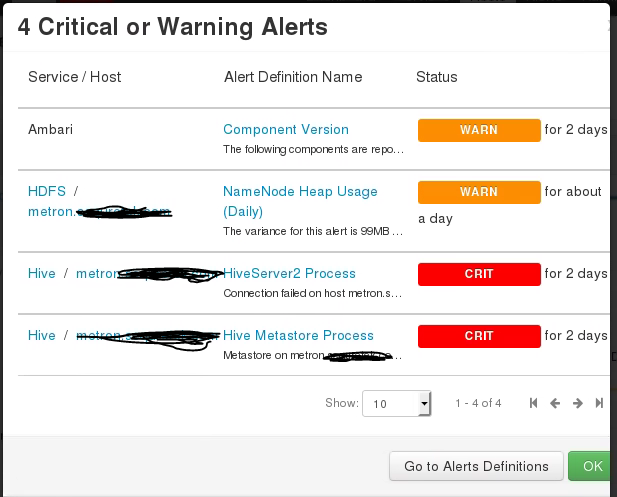Click CRIT badge for HiveServer2 Process
Screen dimensions: 617x497
478,274
